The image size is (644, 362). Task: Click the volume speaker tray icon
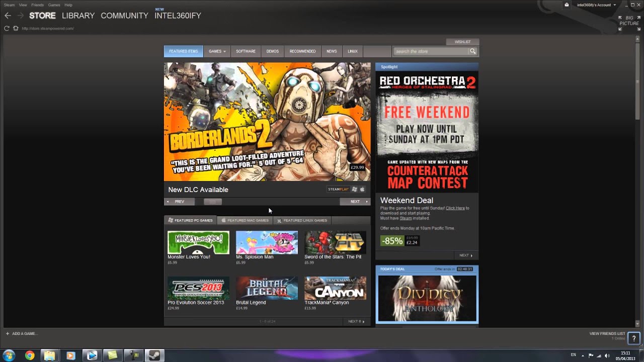coord(607,355)
